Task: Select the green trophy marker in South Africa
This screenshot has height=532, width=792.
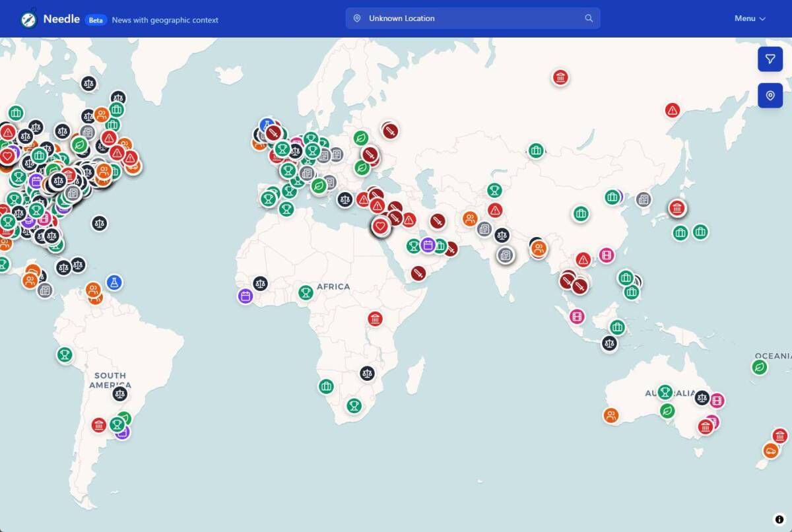Action: (x=354, y=405)
